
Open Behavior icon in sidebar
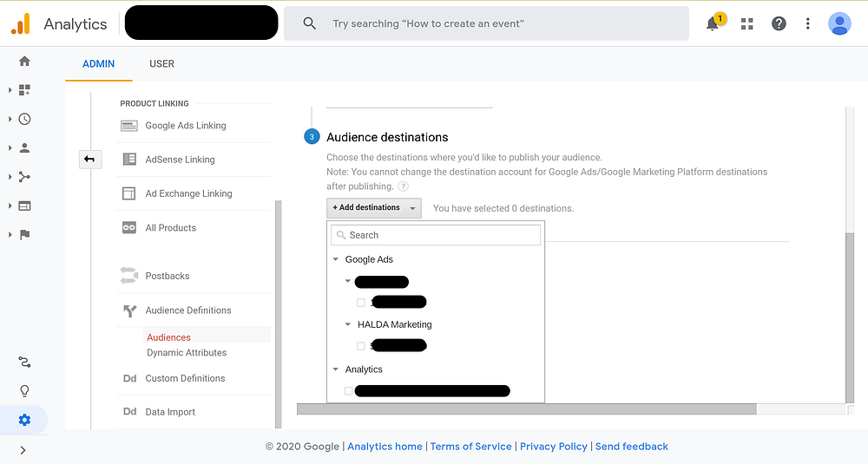click(x=24, y=206)
